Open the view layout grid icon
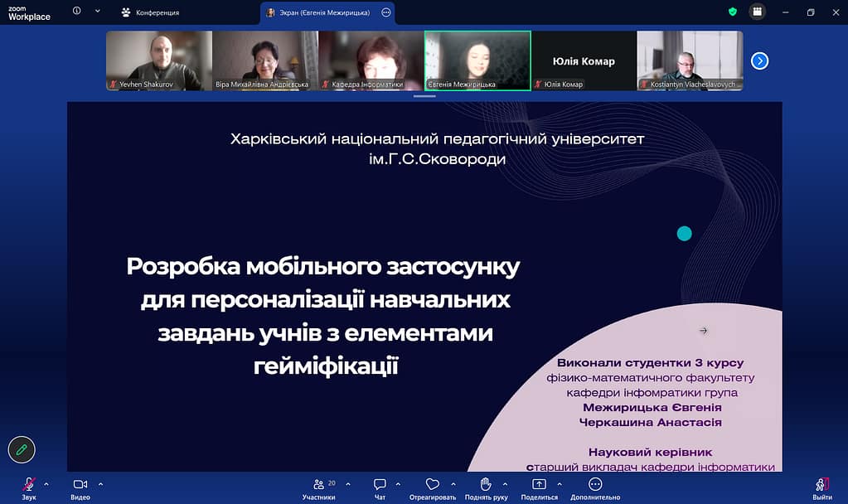This screenshot has height=504, width=848. [x=757, y=12]
